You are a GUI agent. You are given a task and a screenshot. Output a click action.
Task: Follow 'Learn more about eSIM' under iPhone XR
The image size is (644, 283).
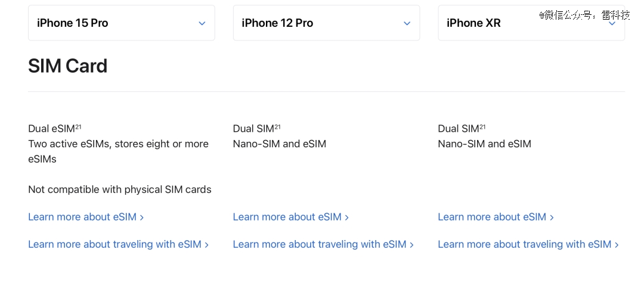click(496, 217)
